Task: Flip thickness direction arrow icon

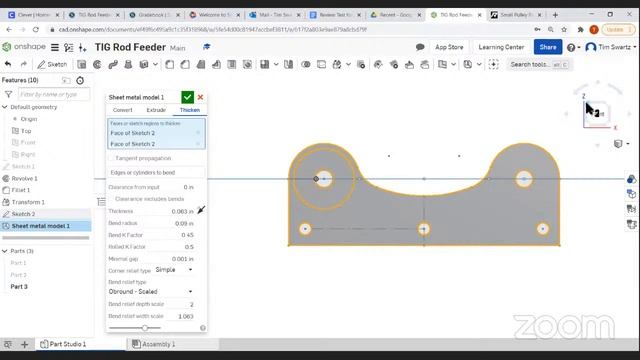Action: tap(201, 210)
